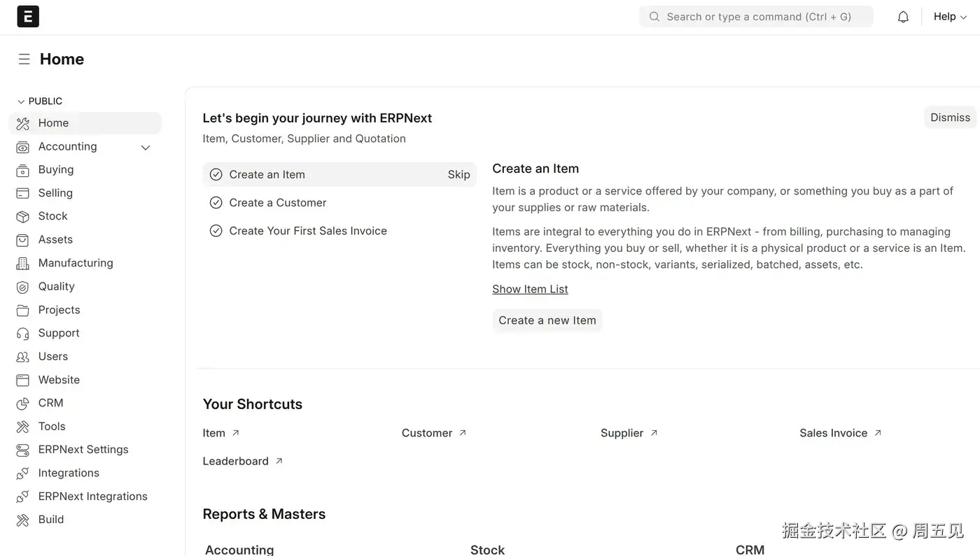The image size is (980, 556).
Task: Click the Create a new Item button
Action: 547,320
